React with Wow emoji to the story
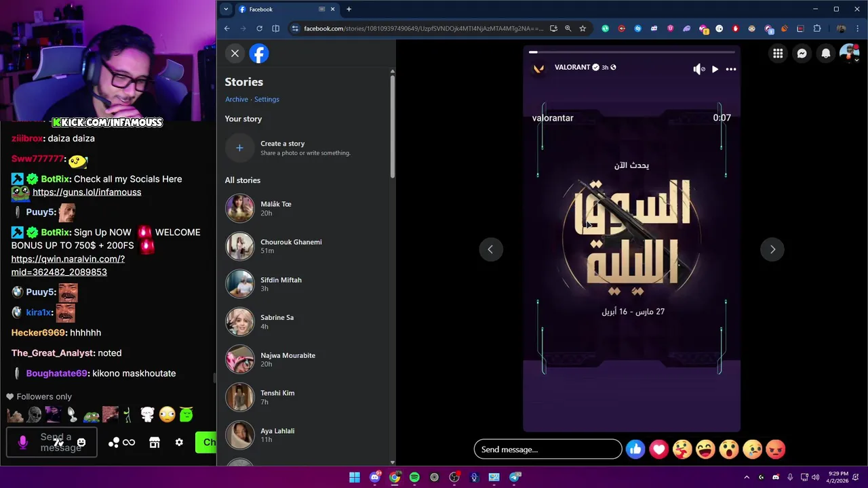This screenshot has height=488, width=868. point(729,449)
